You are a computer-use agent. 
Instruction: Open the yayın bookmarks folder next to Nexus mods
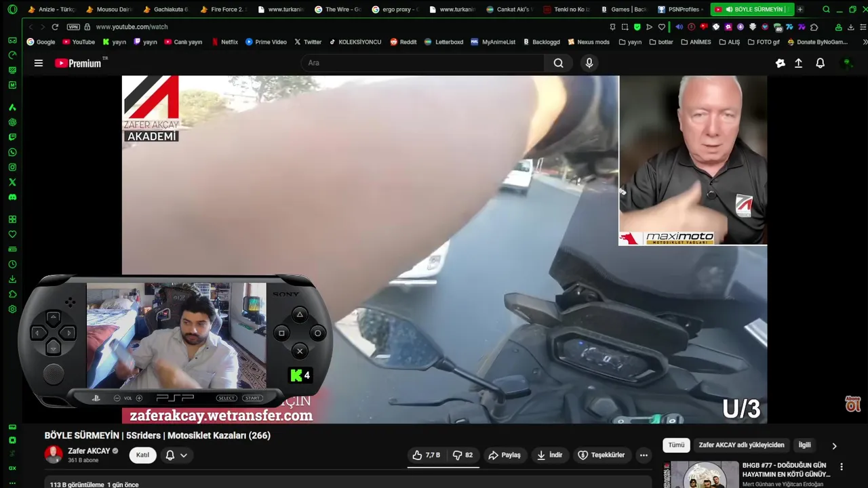coord(630,42)
